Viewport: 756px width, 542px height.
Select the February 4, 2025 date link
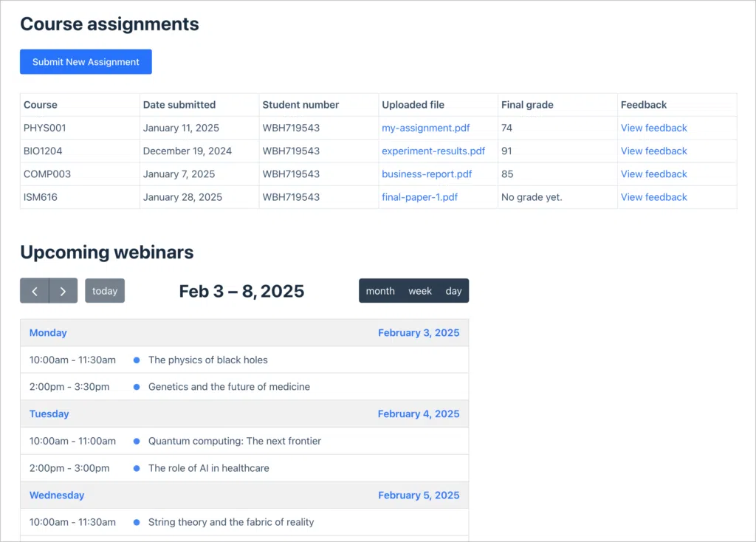(x=418, y=414)
